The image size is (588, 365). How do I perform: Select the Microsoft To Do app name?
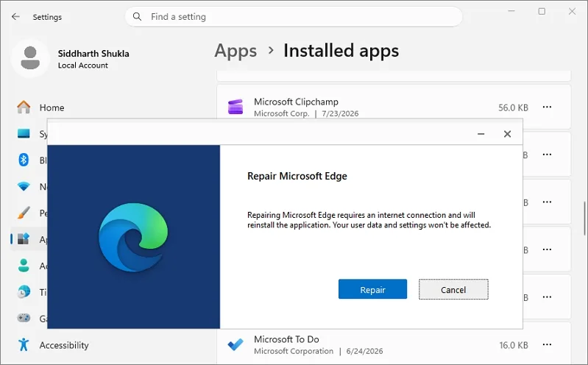click(286, 339)
